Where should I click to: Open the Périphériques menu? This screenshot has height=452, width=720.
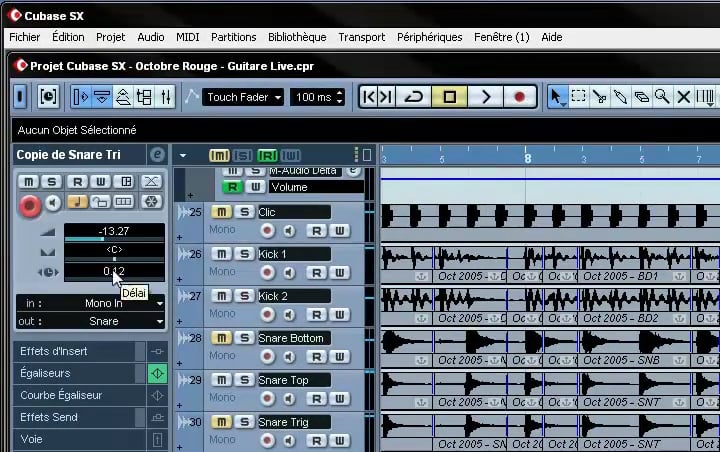[430, 37]
